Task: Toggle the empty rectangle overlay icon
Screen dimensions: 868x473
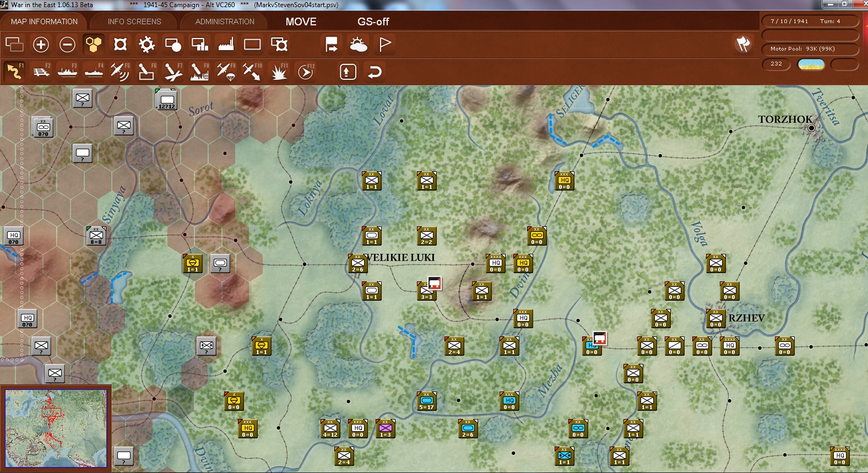Action: 252,44
